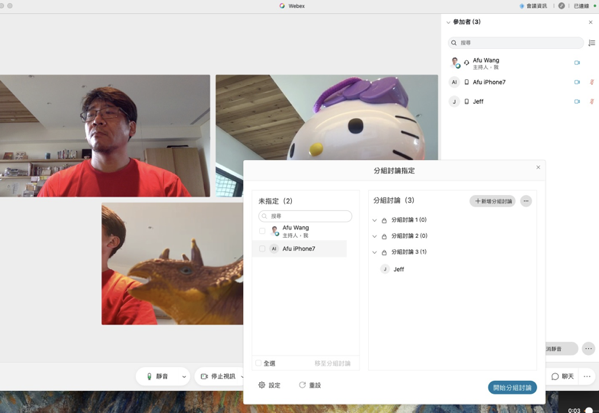The image size is (599, 413).
Task: Open participants panel more options ellipsis at bottom
Action: pos(588,348)
